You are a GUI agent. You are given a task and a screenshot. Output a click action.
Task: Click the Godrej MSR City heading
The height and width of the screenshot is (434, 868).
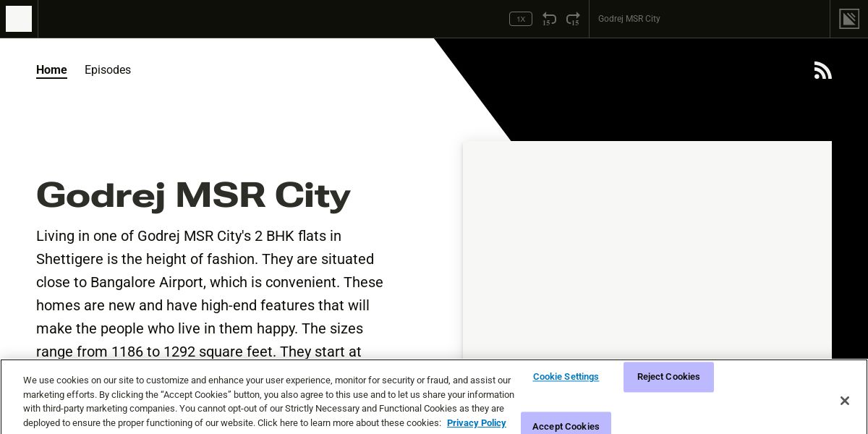click(x=193, y=195)
